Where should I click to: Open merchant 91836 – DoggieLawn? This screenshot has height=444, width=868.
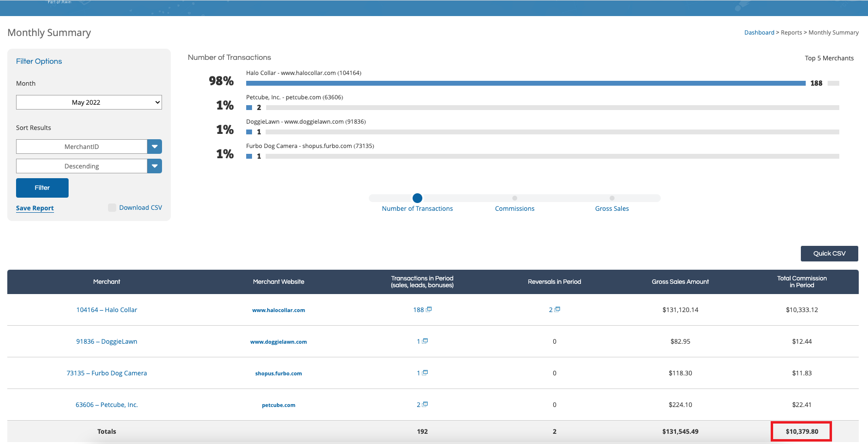[107, 341]
